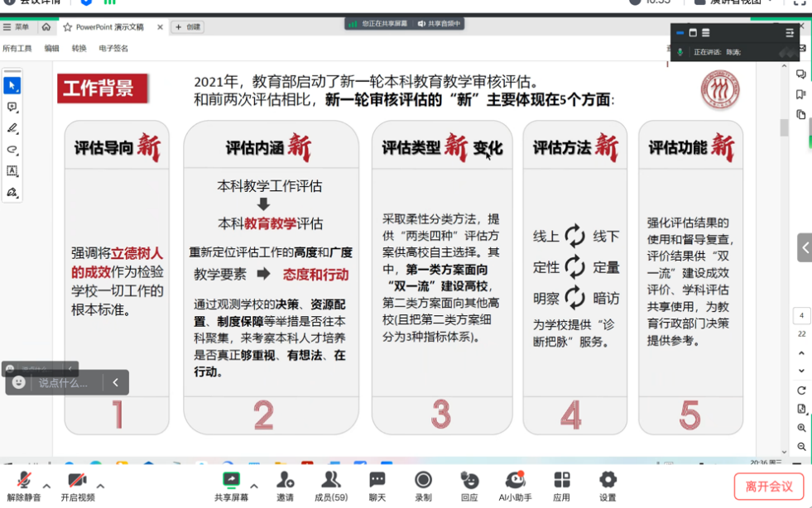Select the comment annotation tool
Viewport: 812px width, 508px height.
pos(12,108)
